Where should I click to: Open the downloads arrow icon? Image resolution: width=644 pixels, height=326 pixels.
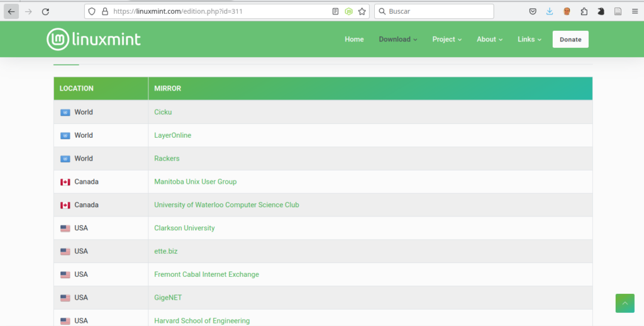coord(550,11)
